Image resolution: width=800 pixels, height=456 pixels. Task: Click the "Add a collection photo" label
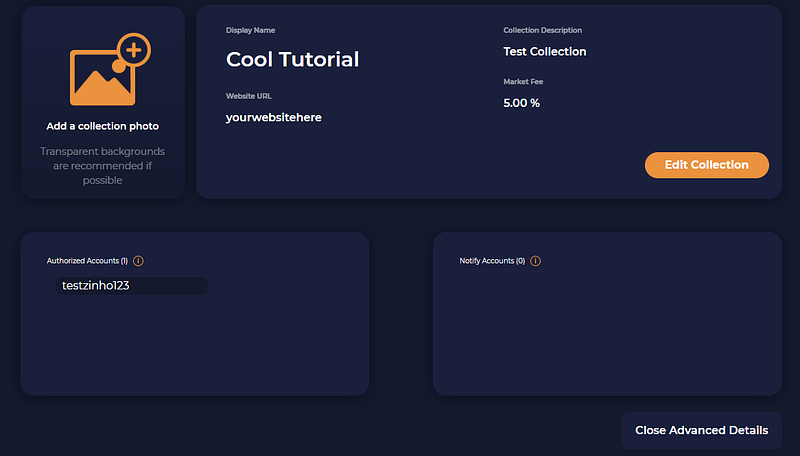pyautogui.click(x=103, y=126)
